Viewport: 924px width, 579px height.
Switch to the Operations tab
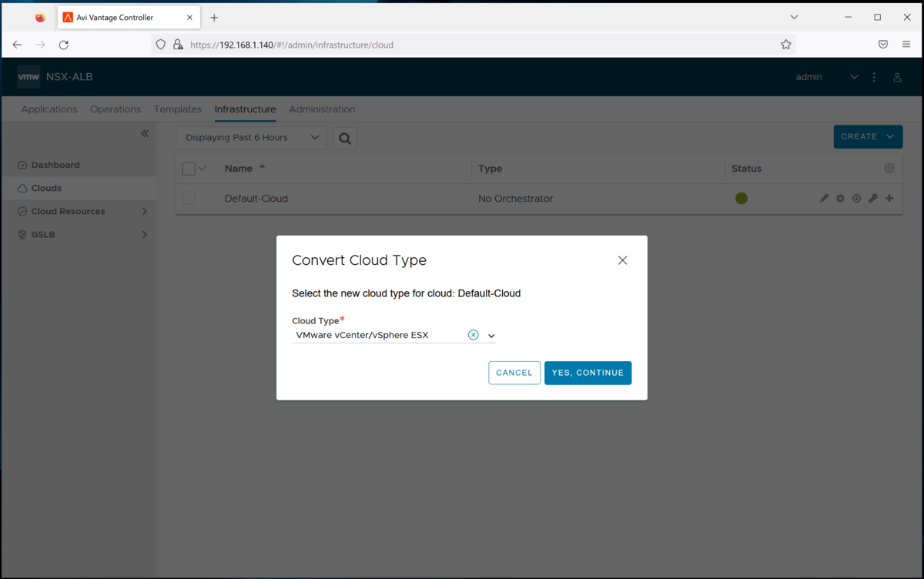pyautogui.click(x=115, y=109)
